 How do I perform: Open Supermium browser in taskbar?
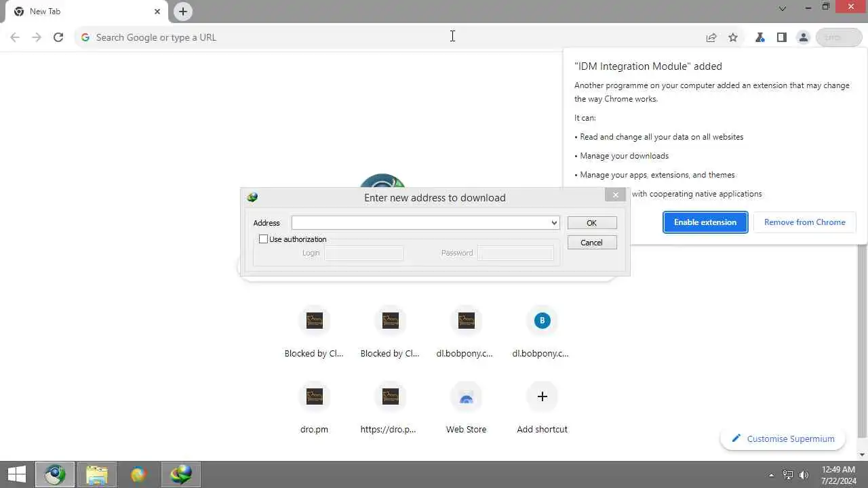click(55, 474)
